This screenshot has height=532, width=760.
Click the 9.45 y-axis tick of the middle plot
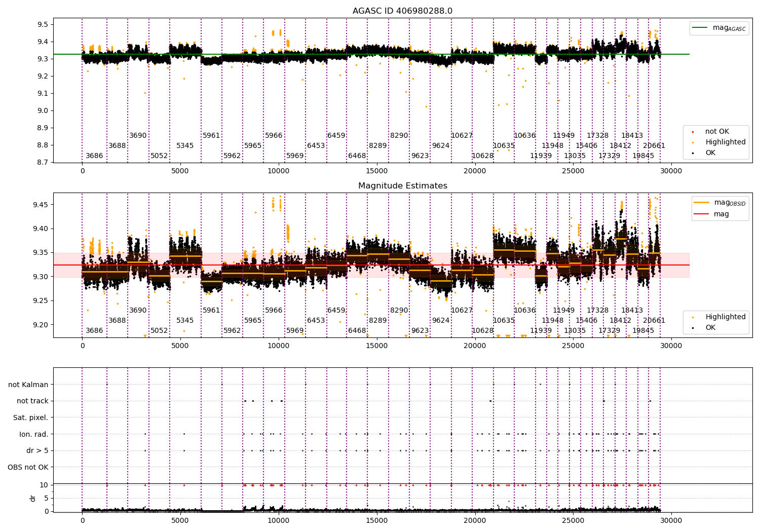click(x=41, y=205)
